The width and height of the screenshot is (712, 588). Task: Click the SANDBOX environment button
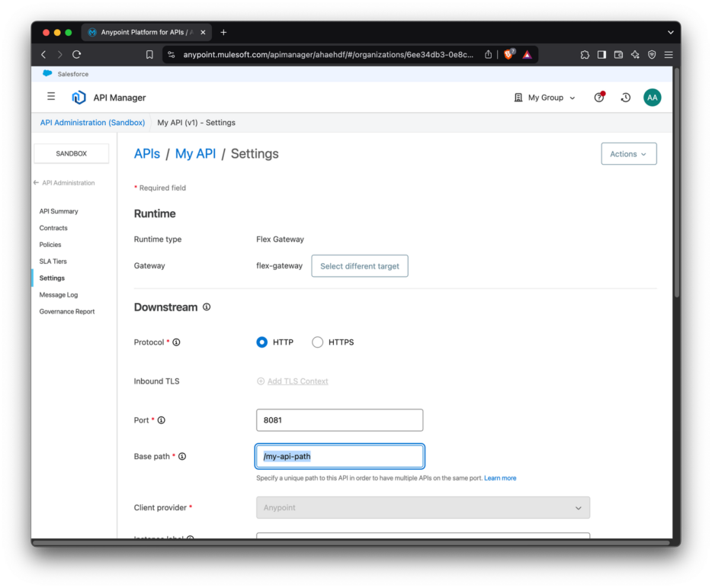pyautogui.click(x=72, y=153)
